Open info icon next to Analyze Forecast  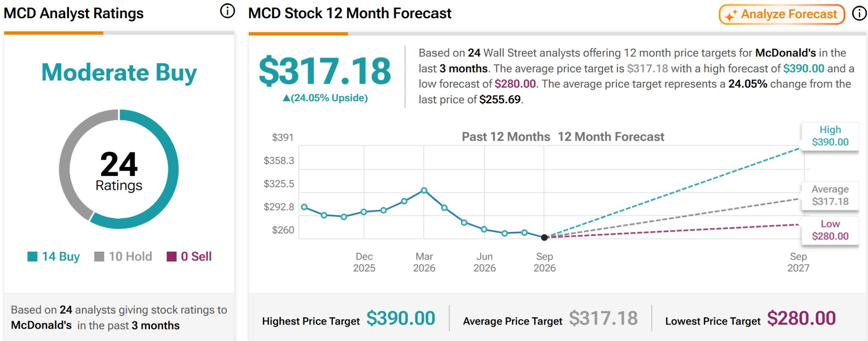859,14
